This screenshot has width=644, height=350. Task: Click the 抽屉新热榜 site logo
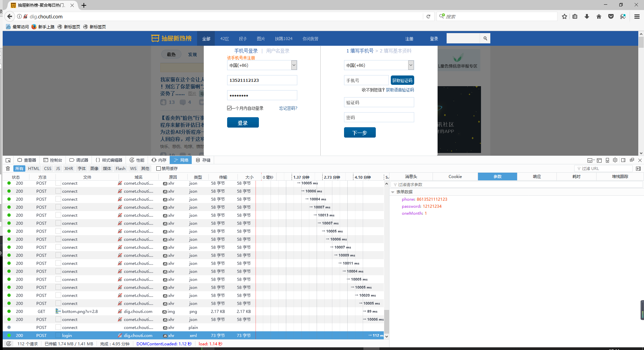pyautogui.click(x=172, y=38)
